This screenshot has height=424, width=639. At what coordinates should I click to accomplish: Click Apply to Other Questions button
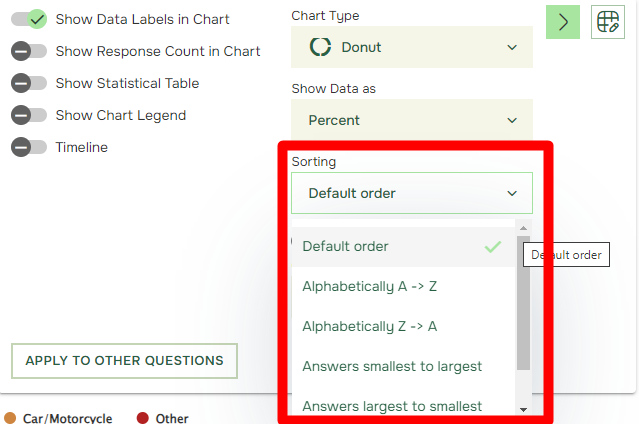click(124, 361)
